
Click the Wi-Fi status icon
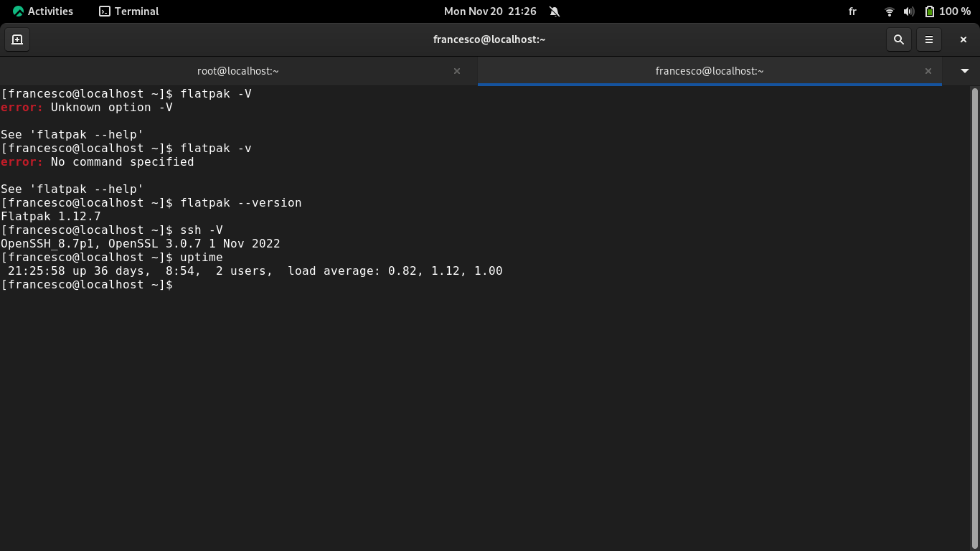(890, 11)
